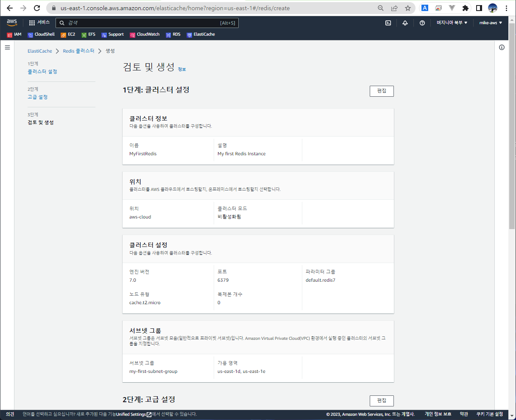
Task: Open the ElastiCache favorite shortcut
Action: [x=201, y=34]
